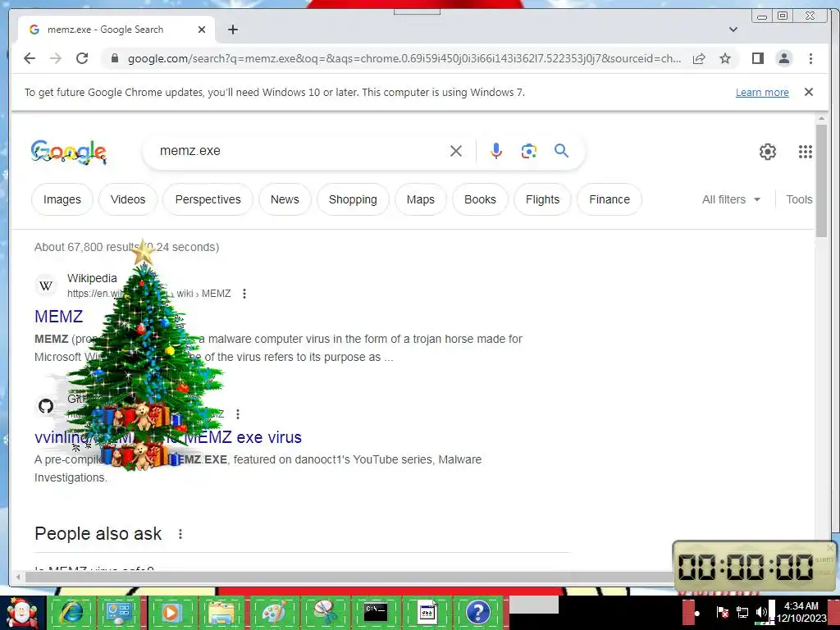The image size is (840, 630).
Task: Open the Help question-mark taskbar icon
Action: pos(478,612)
